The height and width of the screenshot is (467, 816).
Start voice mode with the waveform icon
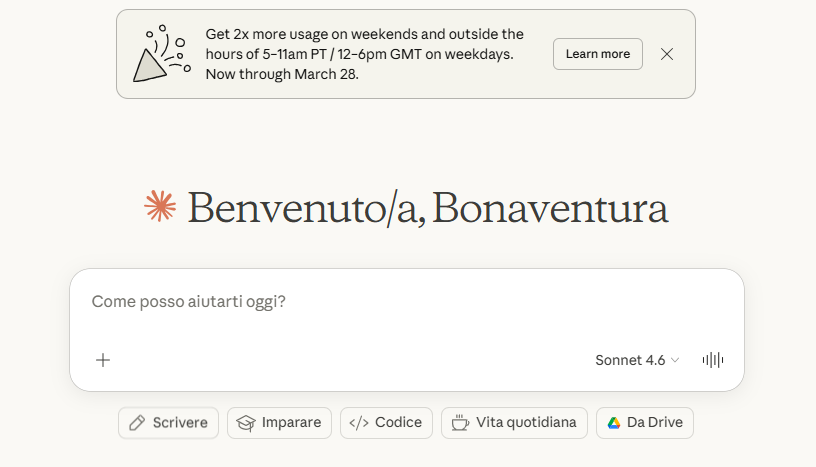[713, 360]
